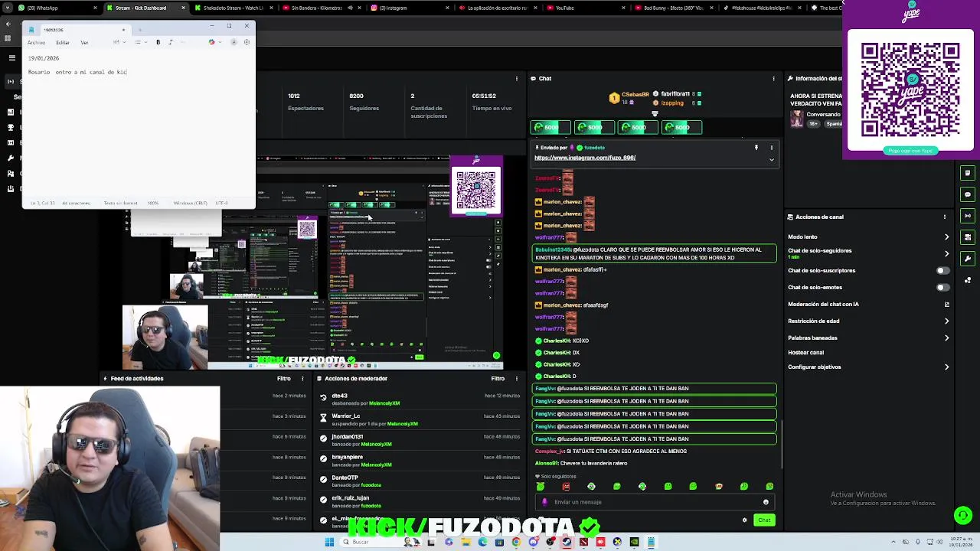980x551 pixels.
Task: Open the pinned Instagram link in chat
Action: [585, 158]
